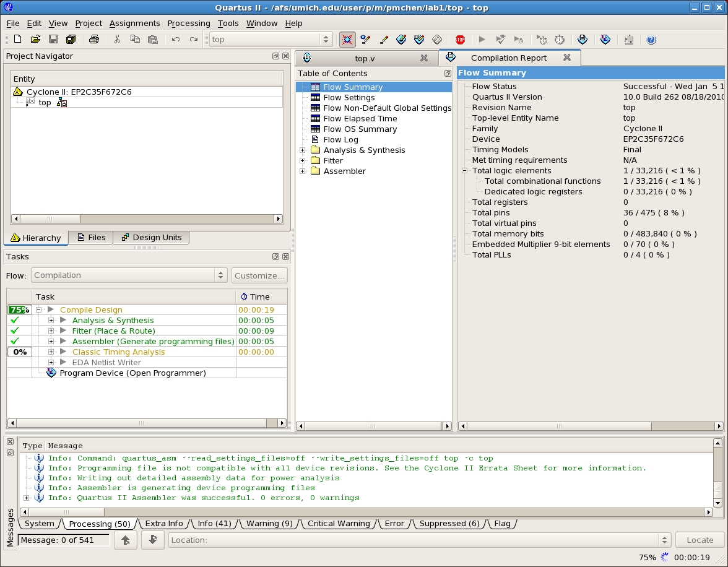728x567 pixels.
Task: Close the Compilation Report tab
Action: click(567, 58)
